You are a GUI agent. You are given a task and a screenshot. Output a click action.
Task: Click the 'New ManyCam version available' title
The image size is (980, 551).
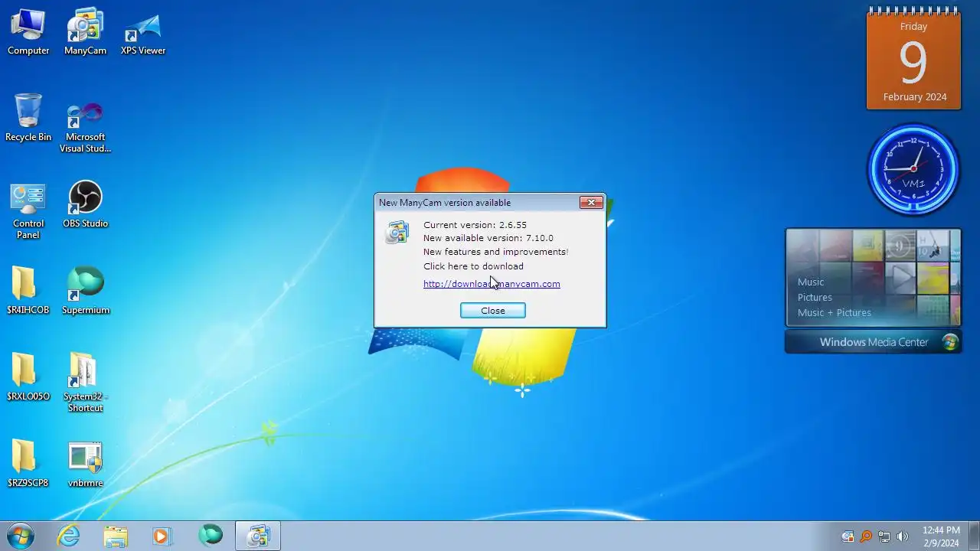point(445,203)
